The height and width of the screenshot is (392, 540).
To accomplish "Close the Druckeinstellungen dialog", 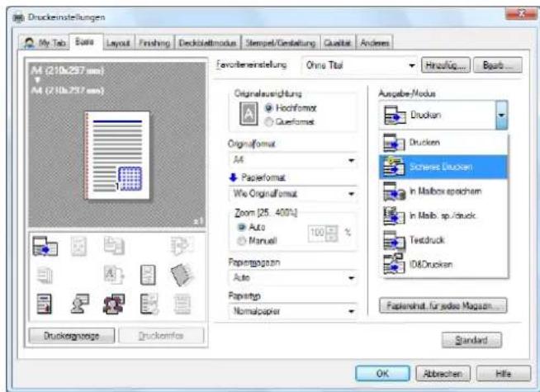I will pos(521,14).
